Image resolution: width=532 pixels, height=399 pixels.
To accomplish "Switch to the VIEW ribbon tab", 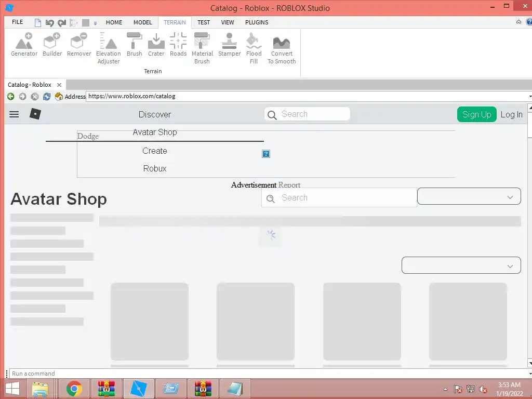I will (228, 22).
